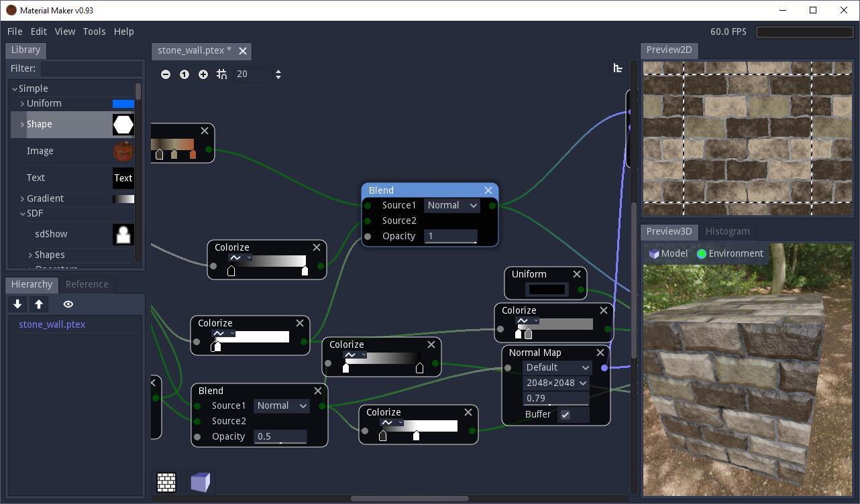Collapse the SDF library category
Viewport: 860px width, 504px height.
point(22,214)
